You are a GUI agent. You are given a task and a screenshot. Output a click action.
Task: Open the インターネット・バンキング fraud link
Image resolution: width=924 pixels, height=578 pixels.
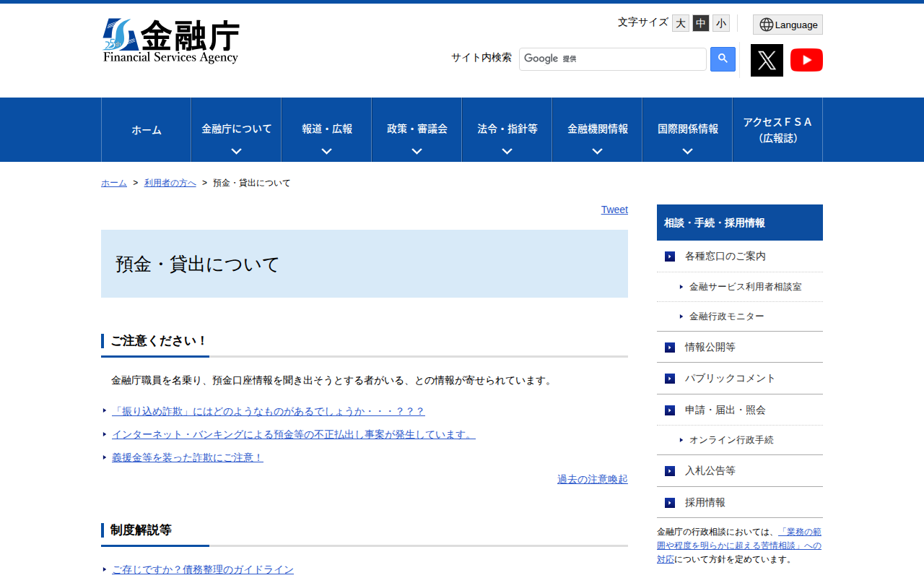pyautogui.click(x=294, y=434)
